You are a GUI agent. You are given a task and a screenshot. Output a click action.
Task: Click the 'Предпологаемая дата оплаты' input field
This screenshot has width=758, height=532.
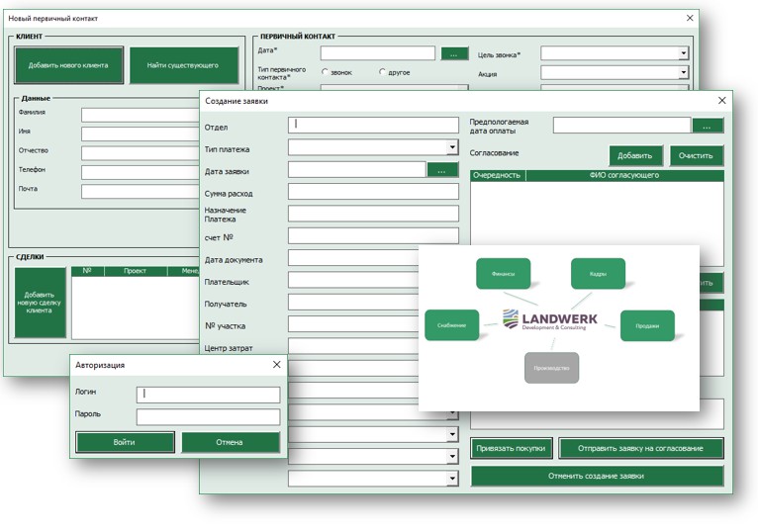(622, 126)
